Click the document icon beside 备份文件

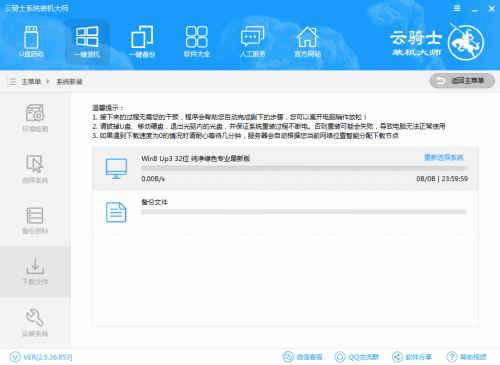click(x=116, y=212)
